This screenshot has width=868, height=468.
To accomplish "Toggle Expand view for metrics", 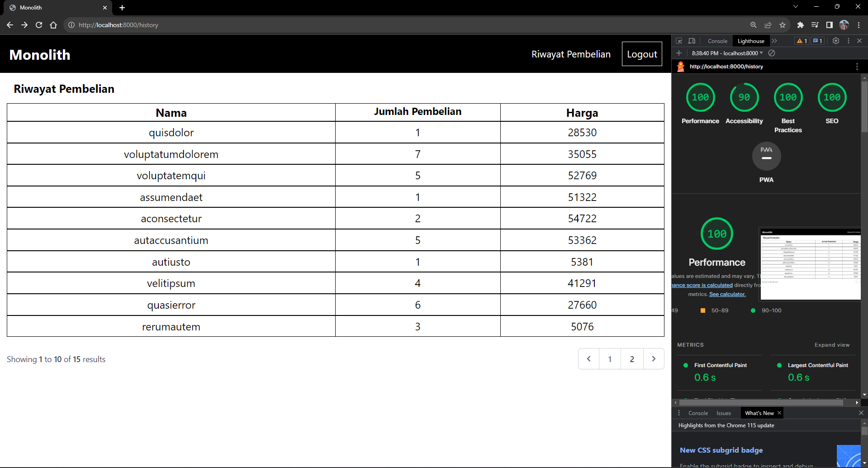I will [x=832, y=345].
